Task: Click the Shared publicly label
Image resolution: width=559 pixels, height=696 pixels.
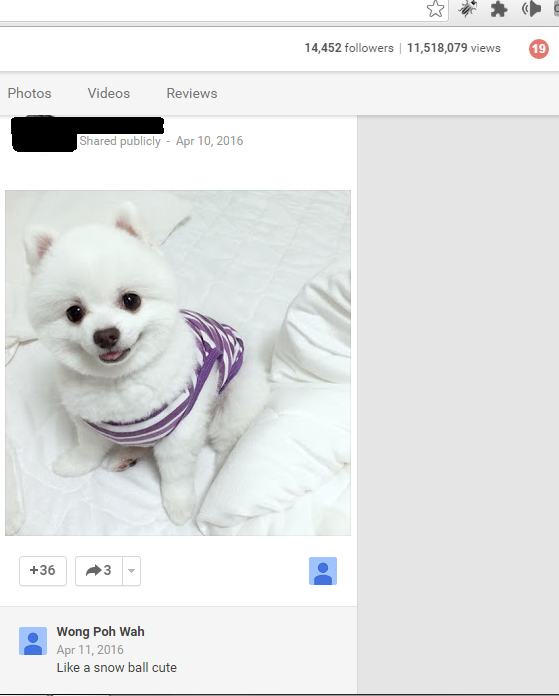Action: pos(120,141)
